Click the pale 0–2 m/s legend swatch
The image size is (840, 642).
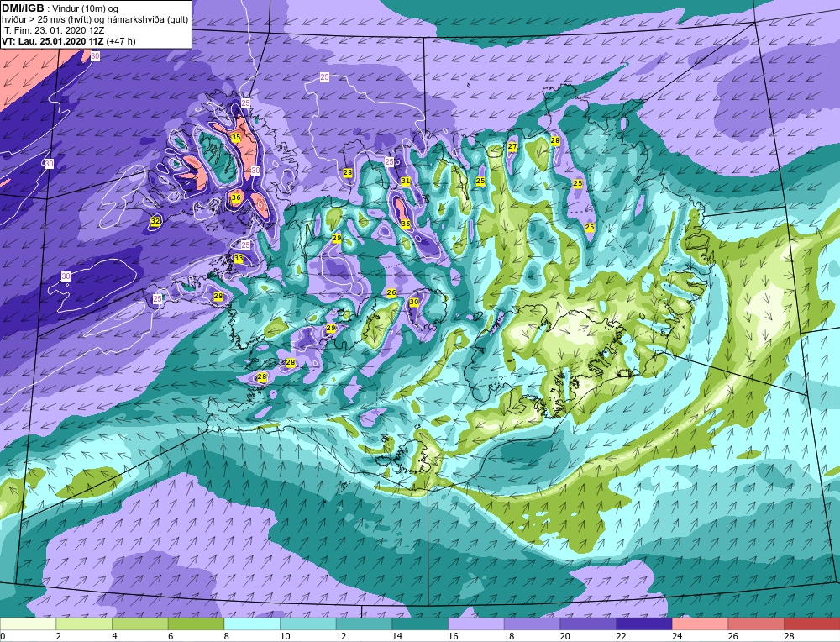coord(28,624)
